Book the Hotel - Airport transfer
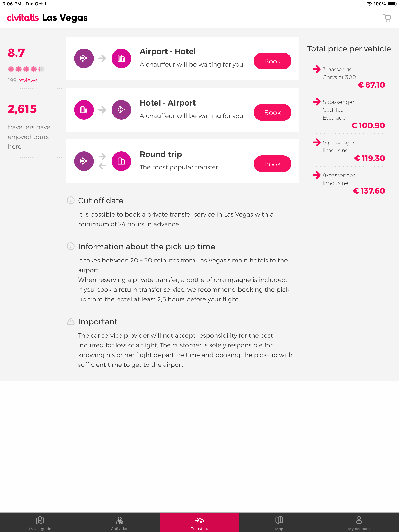 (272, 112)
